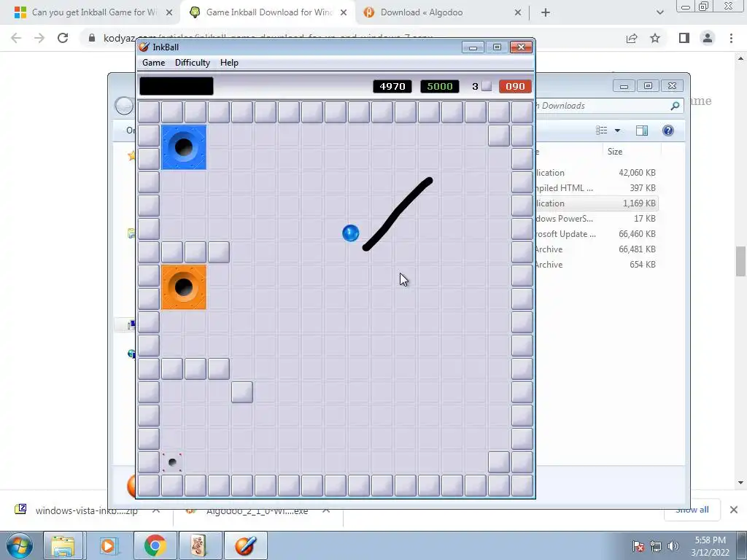Toggle Chrome side panel
This screenshot has width=747, height=560.
pyautogui.click(x=684, y=38)
